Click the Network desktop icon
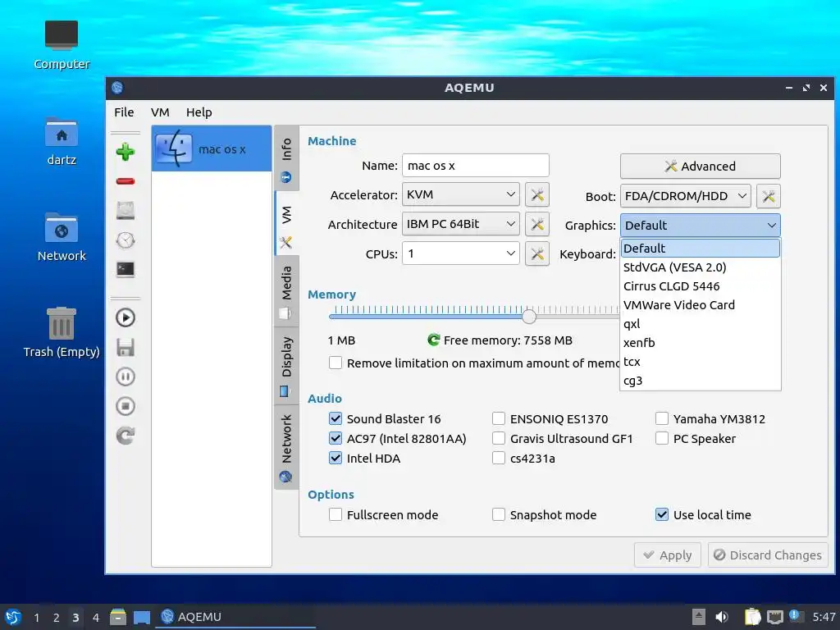 (62, 237)
